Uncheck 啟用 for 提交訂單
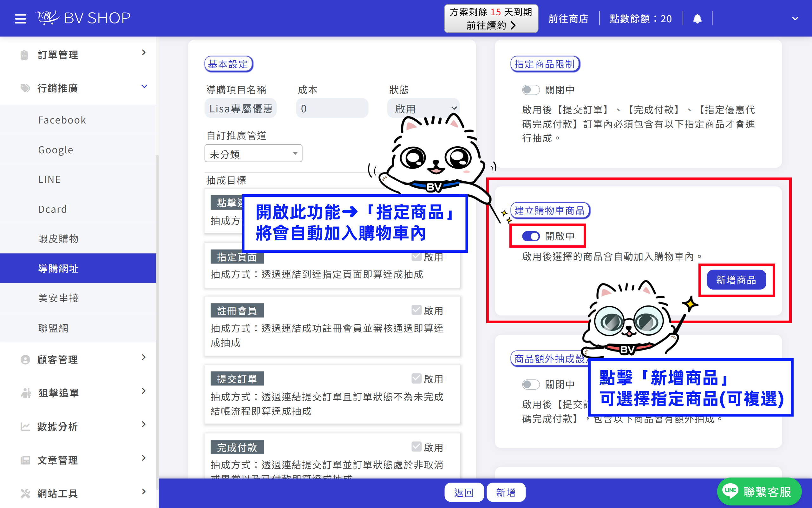The image size is (812, 508). click(416, 378)
